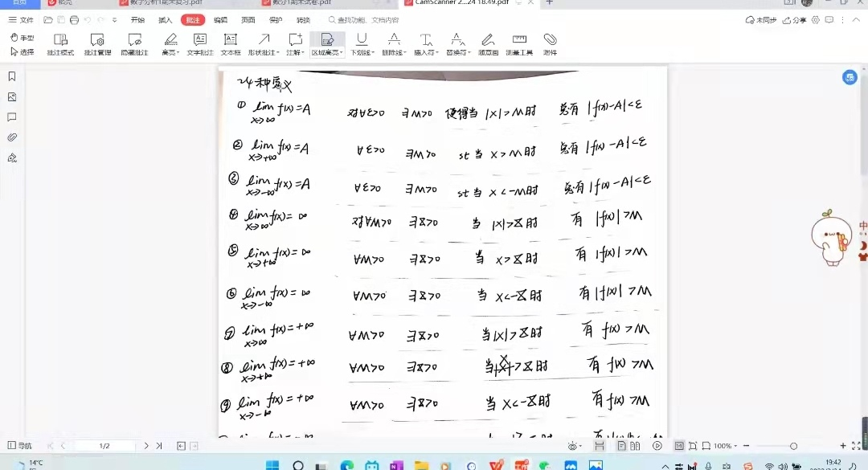
Task: Open the bookmark panel in left sidebar
Action: point(12,76)
